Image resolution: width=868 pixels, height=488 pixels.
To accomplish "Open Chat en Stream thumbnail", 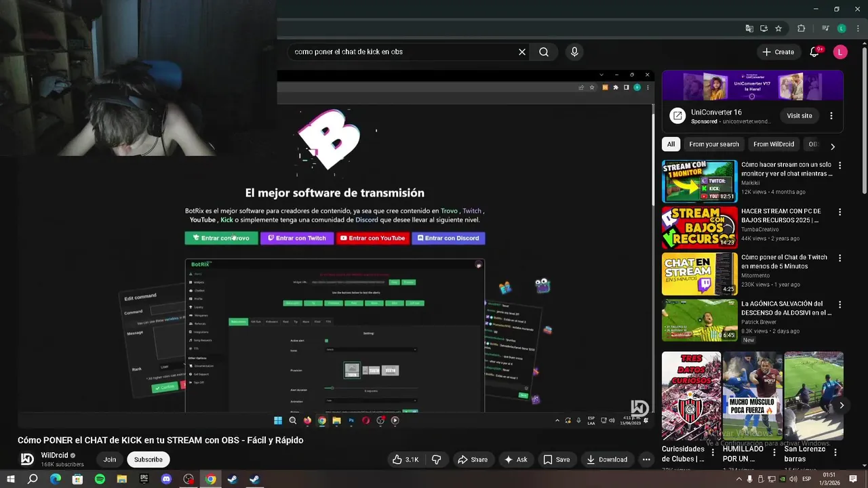I will (x=699, y=274).
